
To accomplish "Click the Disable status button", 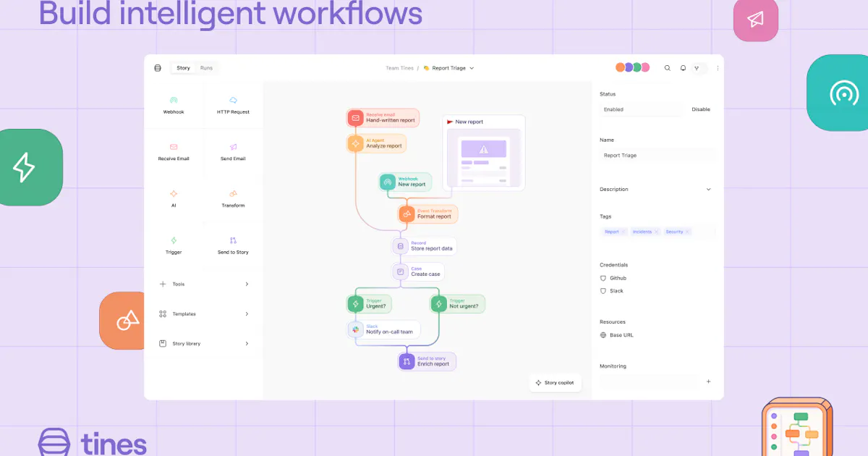I will click(701, 109).
